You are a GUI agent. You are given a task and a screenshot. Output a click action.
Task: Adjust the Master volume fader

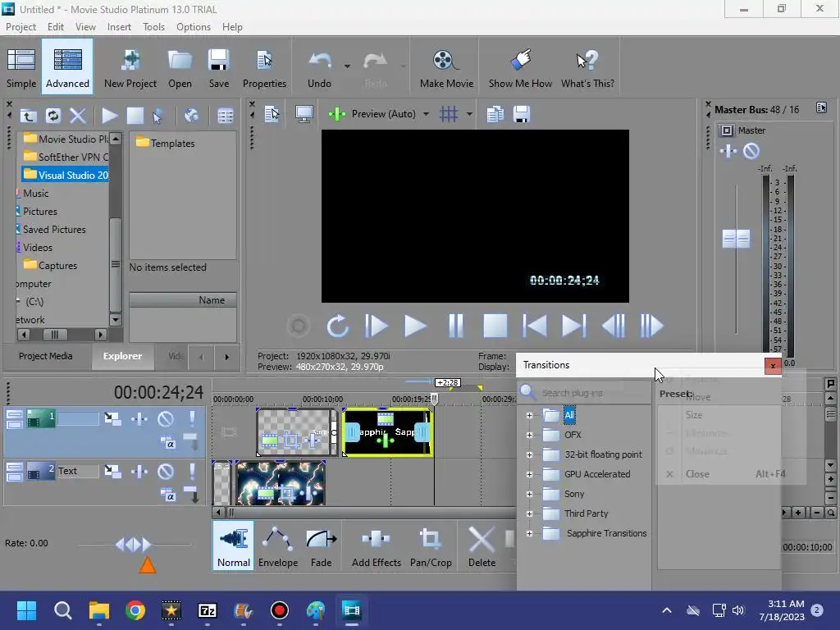[736, 239]
